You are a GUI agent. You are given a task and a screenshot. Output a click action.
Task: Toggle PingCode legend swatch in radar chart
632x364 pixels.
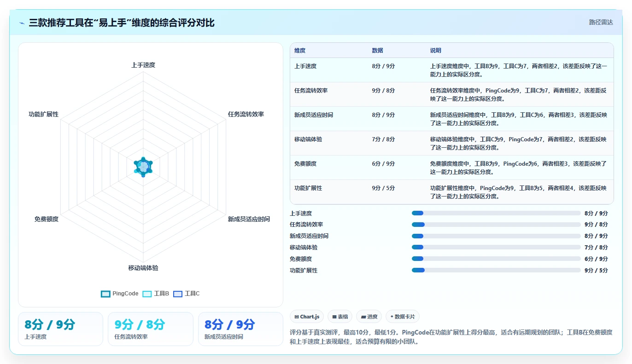tap(105, 294)
